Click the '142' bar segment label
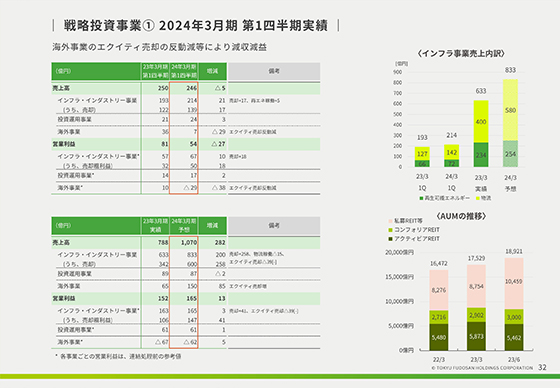Image resolution: width=560 pixels, height=388 pixels. [x=451, y=153]
